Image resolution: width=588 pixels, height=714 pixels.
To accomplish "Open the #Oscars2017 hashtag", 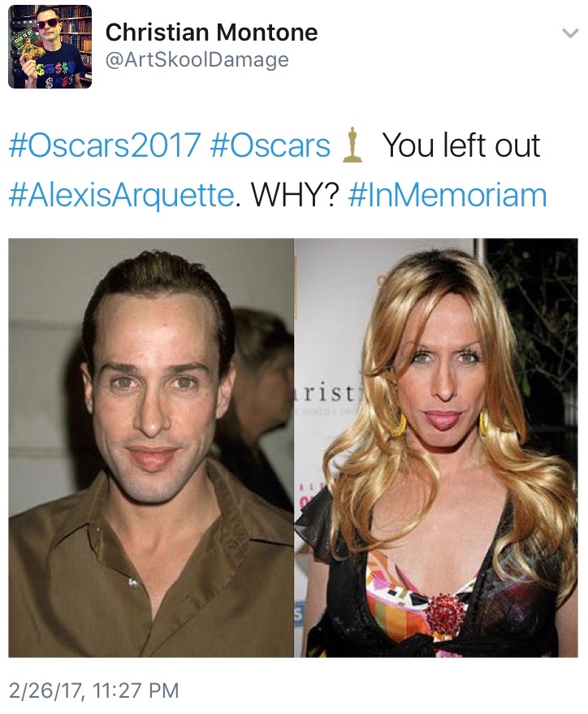I will (105, 145).
